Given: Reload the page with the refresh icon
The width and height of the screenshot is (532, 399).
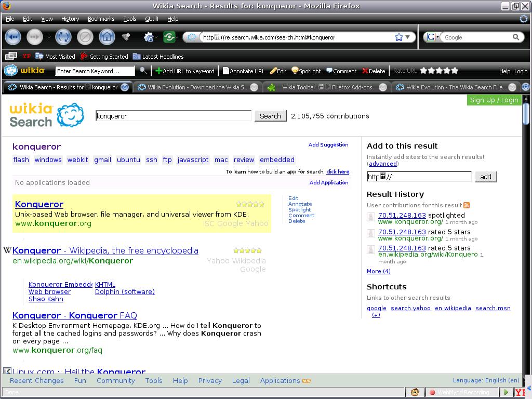Looking at the screenshot, I should tap(63, 37).
